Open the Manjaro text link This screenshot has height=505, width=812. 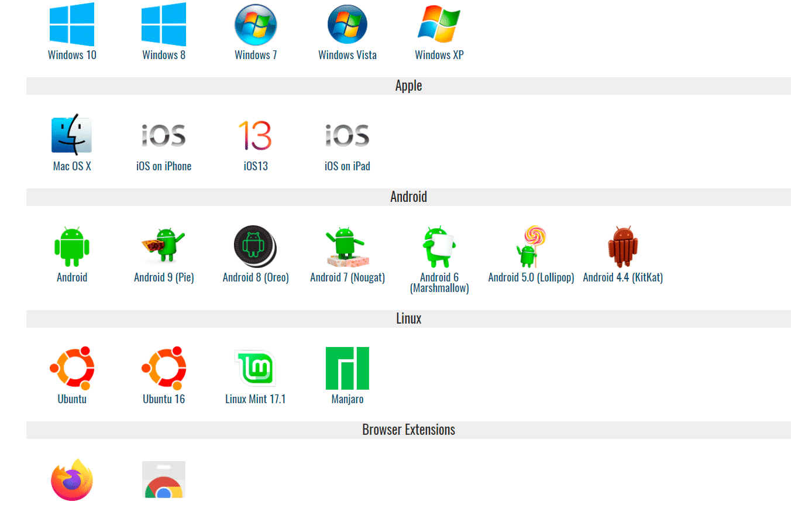pos(347,399)
